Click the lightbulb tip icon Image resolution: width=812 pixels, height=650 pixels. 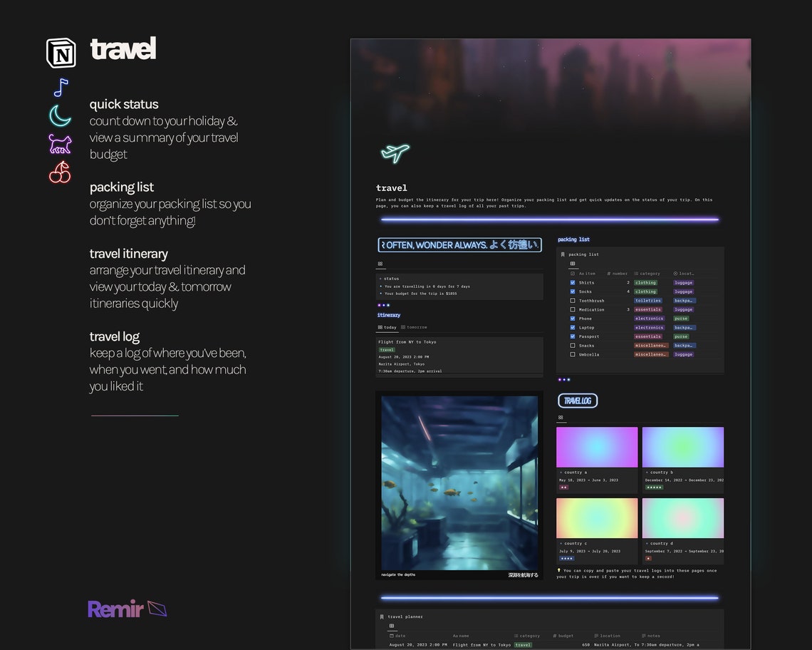point(558,570)
